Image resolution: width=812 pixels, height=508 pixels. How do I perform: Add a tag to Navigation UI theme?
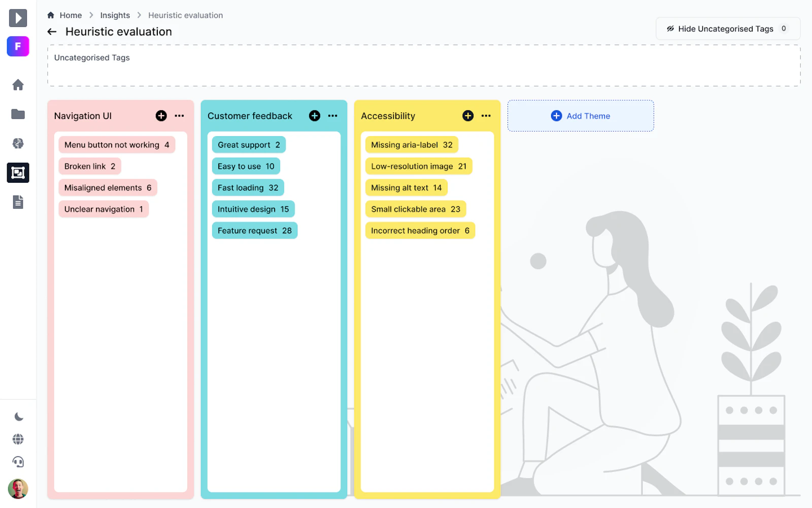(x=161, y=116)
